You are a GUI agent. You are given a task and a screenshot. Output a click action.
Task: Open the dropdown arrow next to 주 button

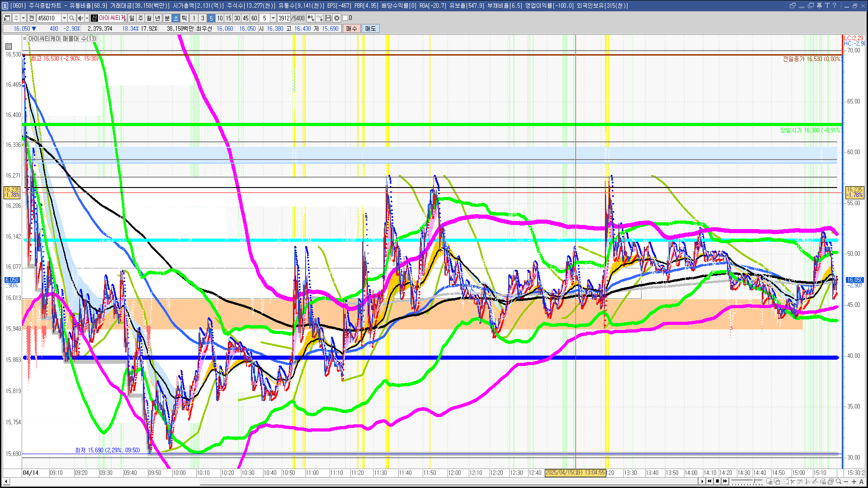[x=23, y=18]
